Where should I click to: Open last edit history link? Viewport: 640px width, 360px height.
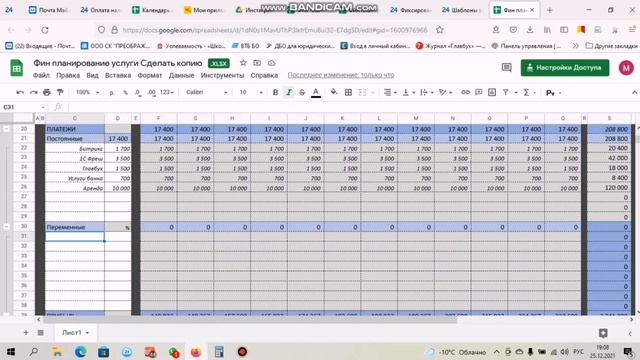(x=341, y=75)
